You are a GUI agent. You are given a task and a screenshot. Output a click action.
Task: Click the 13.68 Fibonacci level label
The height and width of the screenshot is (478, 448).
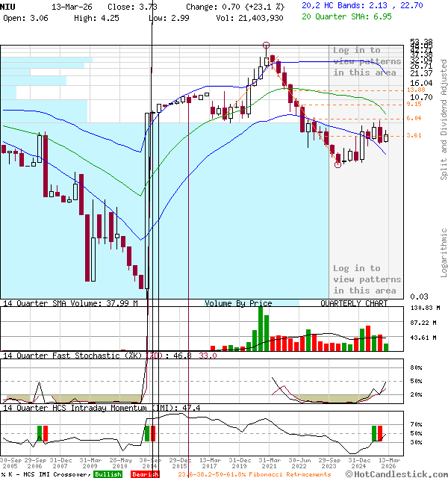point(415,90)
